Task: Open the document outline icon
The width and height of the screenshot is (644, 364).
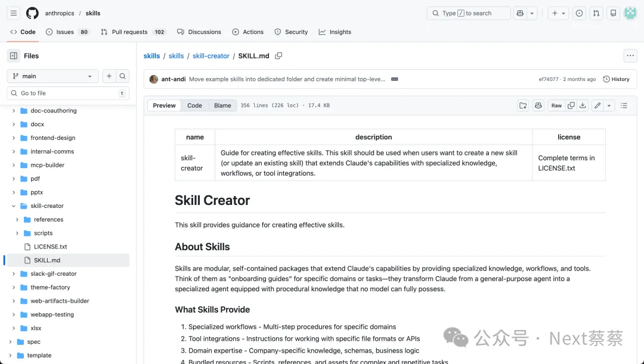Action: pos(624,105)
